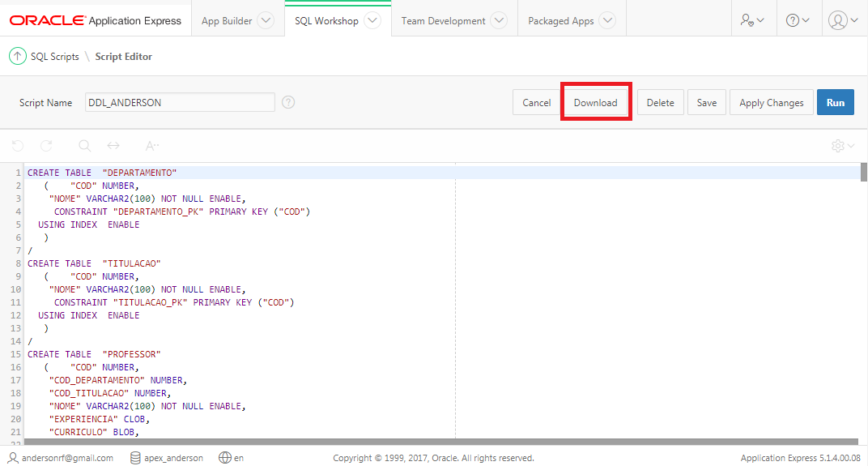This screenshot has height=466, width=868.
Task: Click the Cancel button
Action: pyautogui.click(x=536, y=102)
